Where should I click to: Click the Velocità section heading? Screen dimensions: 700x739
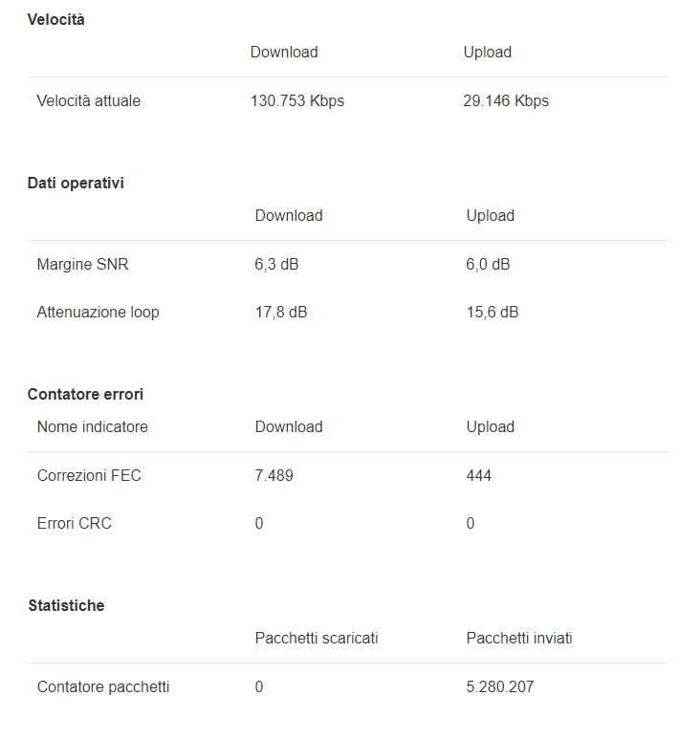click(55, 19)
